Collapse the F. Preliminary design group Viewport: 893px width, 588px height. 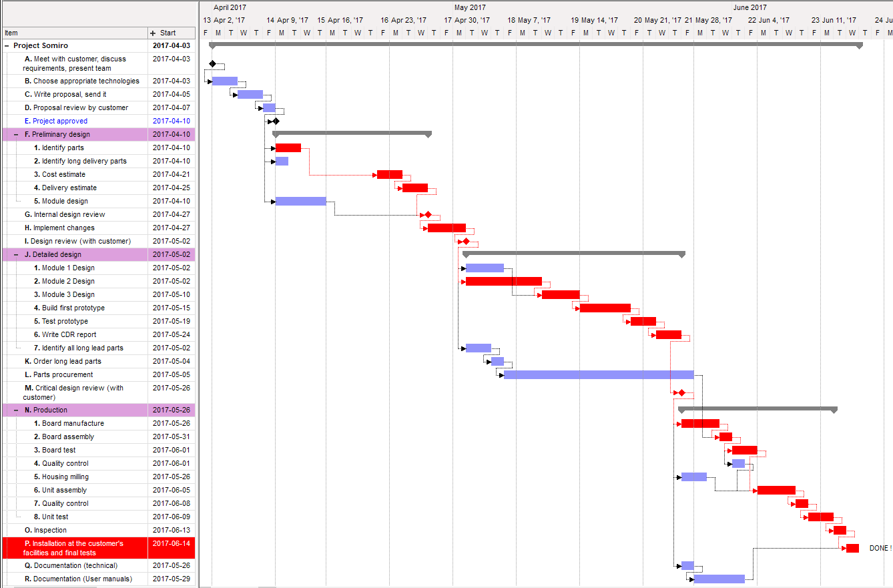[16, 134]
